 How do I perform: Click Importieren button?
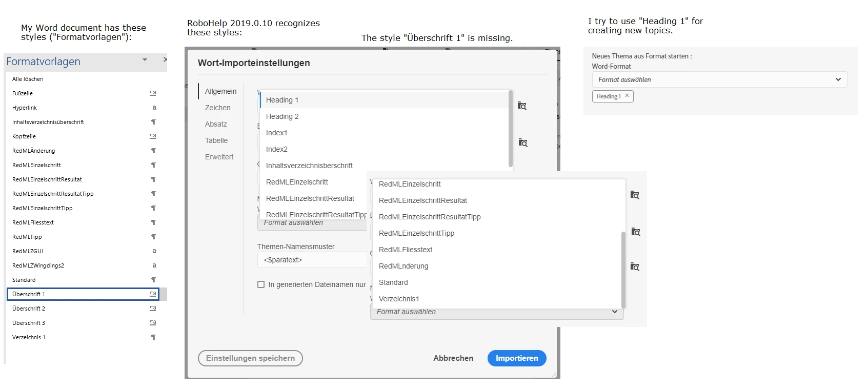[517, 358]
